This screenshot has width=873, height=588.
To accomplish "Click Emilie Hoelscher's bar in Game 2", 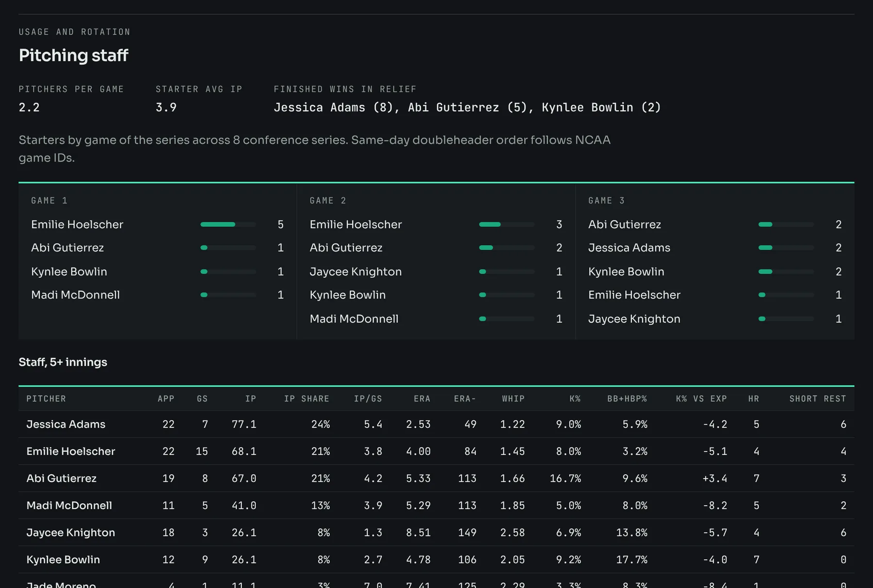I will click(x=507, y=224).
